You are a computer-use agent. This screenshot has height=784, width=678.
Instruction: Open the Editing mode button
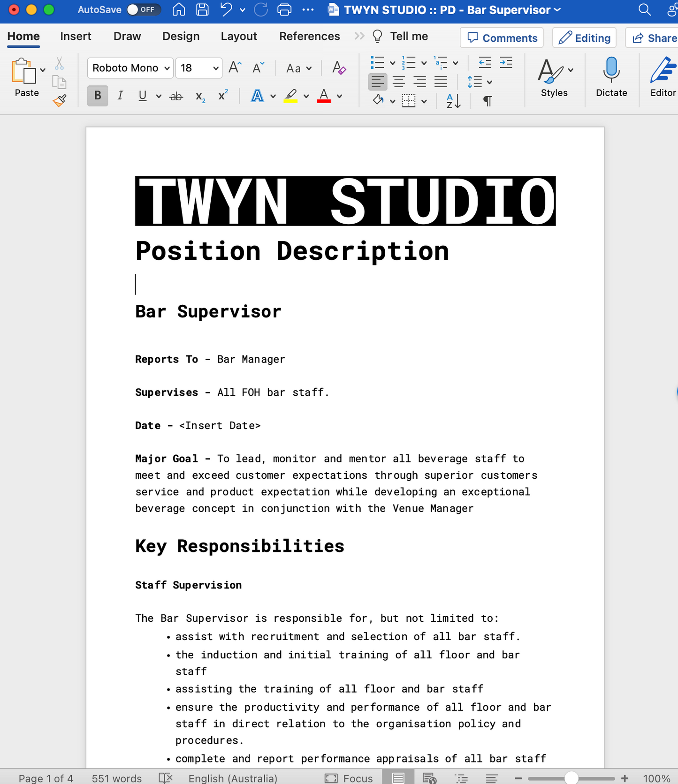tap(584, 38)
